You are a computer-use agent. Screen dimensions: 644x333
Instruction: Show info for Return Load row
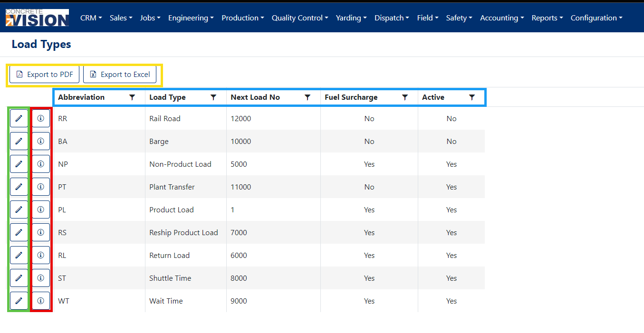(41, 255)
